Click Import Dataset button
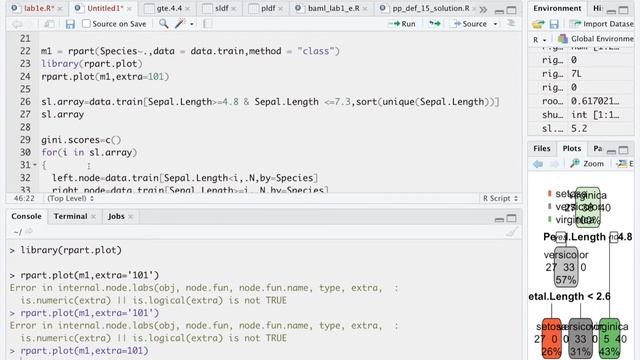 click(x=602, y=24)
